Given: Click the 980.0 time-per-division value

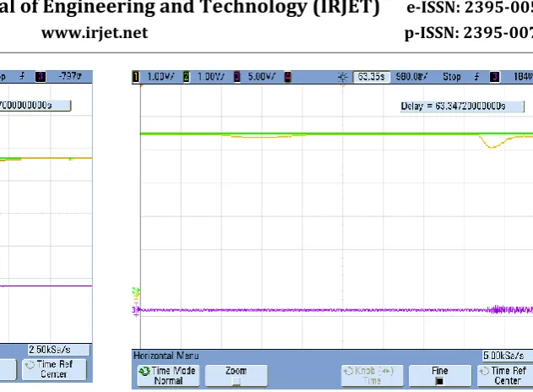Looking at the screenshot, I should (x=411, y=77).
